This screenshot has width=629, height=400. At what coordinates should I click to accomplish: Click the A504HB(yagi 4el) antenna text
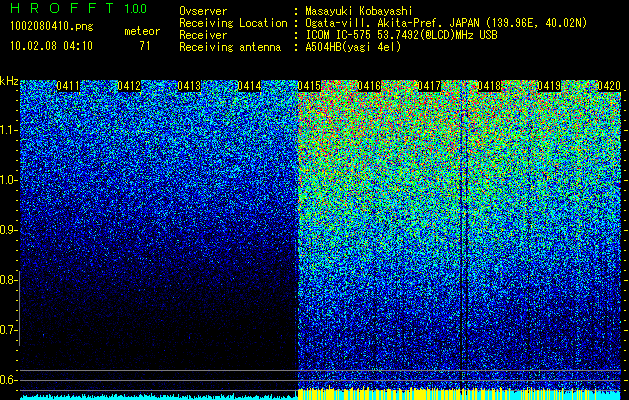(353, 47)
